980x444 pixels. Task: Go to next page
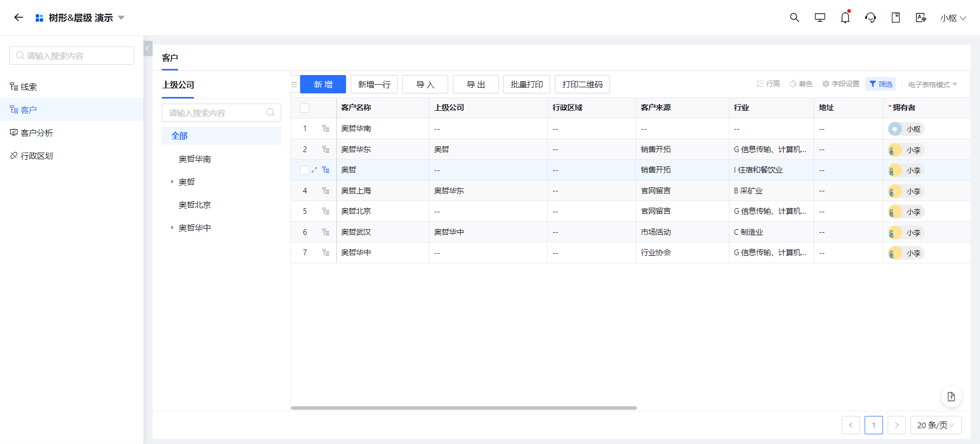(897, 425)
